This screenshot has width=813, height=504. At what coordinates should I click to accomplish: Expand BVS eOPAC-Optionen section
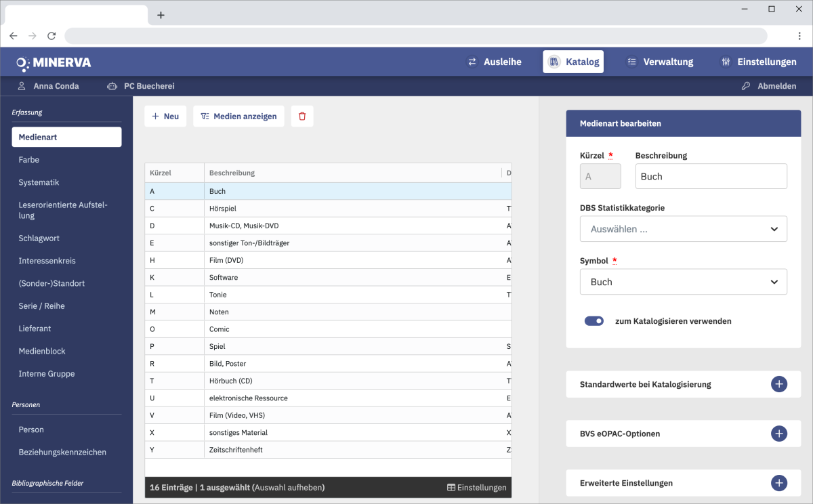(779, 434)
